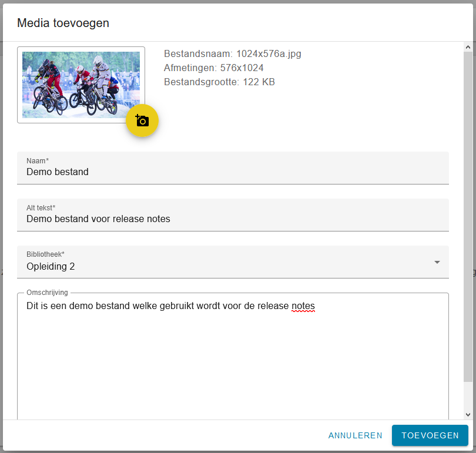The width and height of the screenshot is (476, 453).
Task: Confirm with the Toevoegen button
Action: point(430,435)
